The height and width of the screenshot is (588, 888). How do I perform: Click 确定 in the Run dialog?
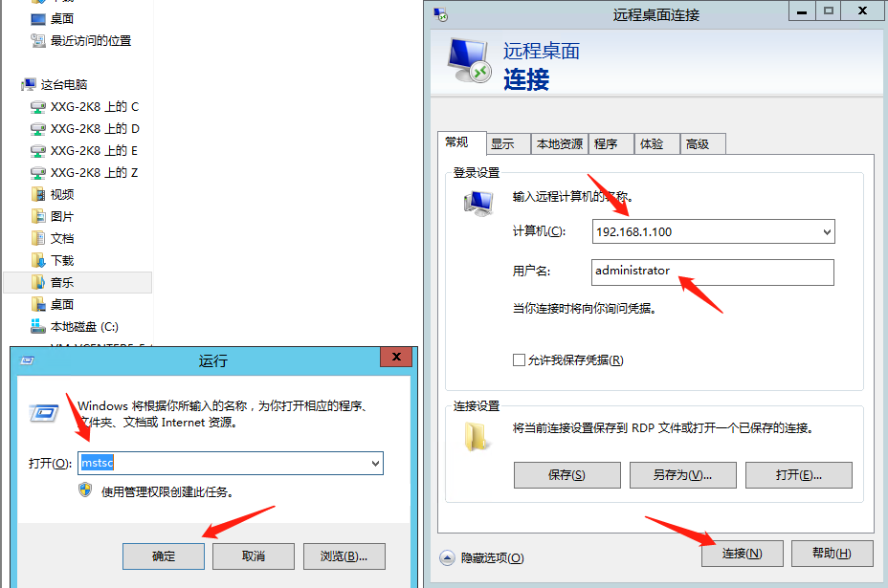(x=164, y=556)
